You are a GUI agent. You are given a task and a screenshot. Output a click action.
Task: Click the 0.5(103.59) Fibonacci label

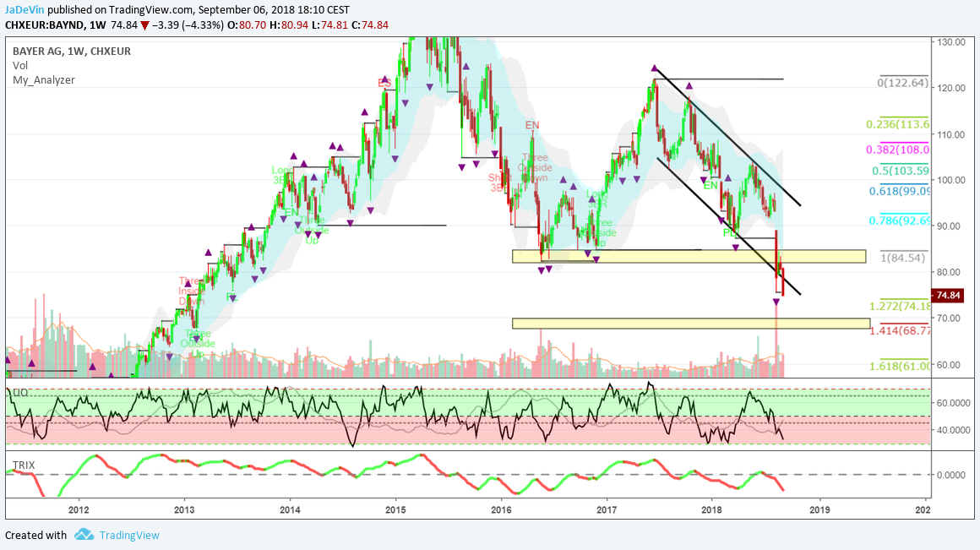901,171
